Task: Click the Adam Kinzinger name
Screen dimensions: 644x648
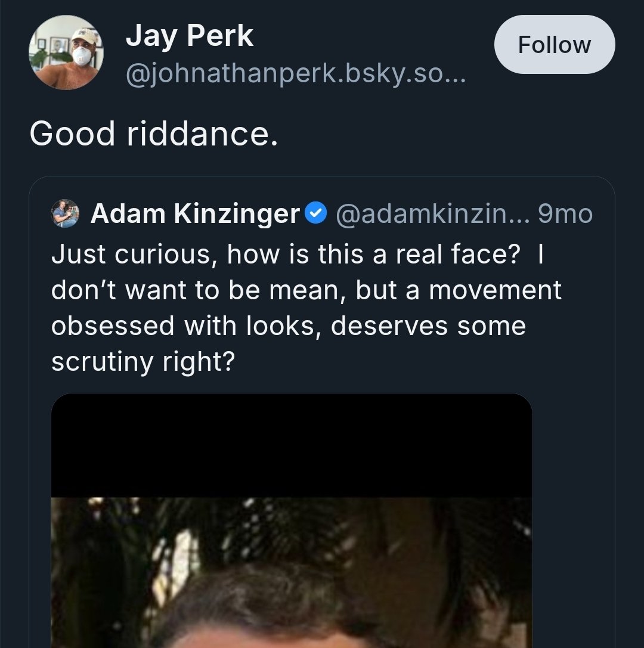Action: pyautogui.click(x=195, y=214)
